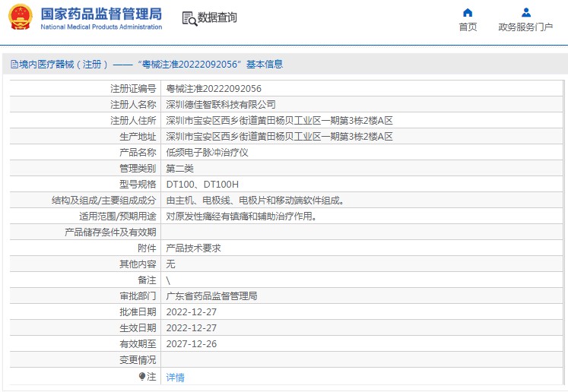Image resolution: width=568 pixels, height=392 pixels.
Task: Click the 变更情况 label
Action: (x=138, y=359)
